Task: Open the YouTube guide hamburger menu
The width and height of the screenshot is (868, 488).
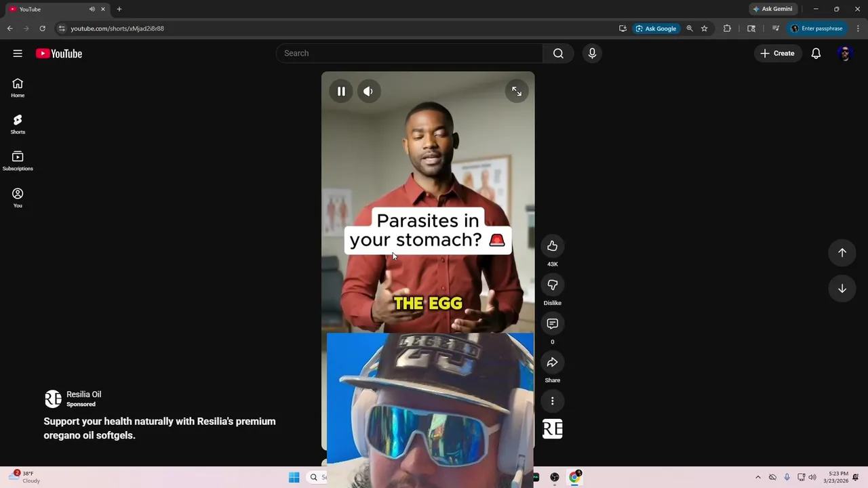Action: pyautogui.click(x=18, y=54)
